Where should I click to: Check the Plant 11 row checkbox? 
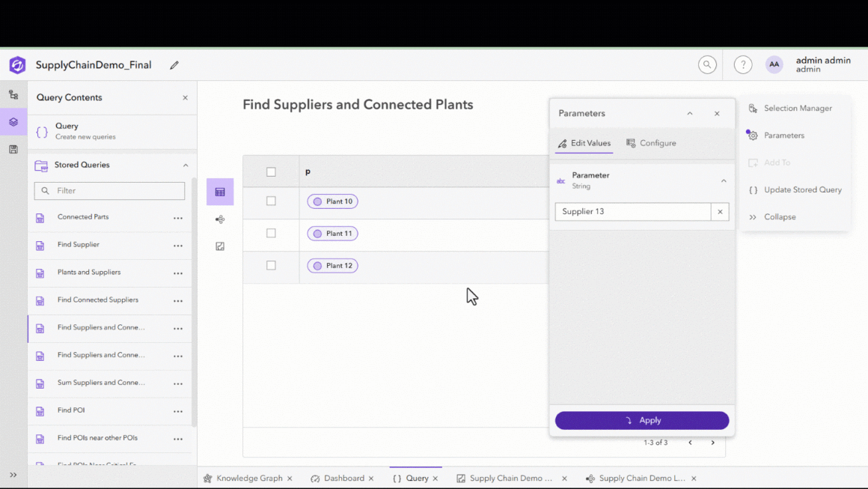pyautogui.click(x=271, y=233)
